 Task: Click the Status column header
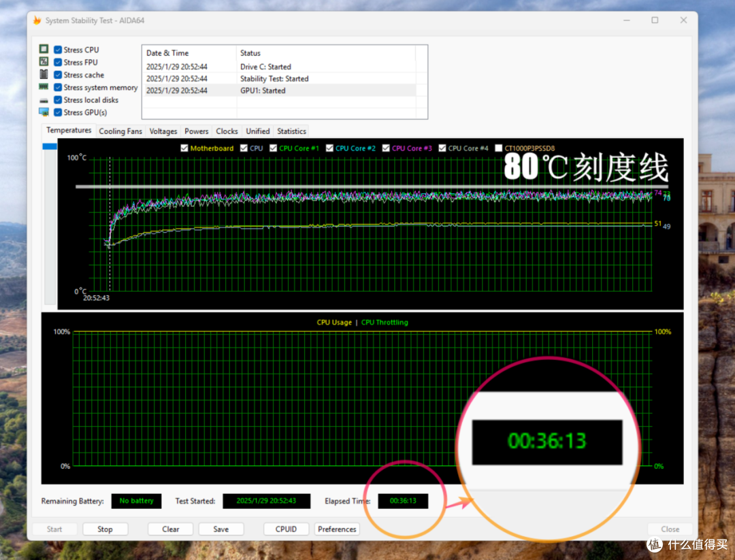pos(326,53)
